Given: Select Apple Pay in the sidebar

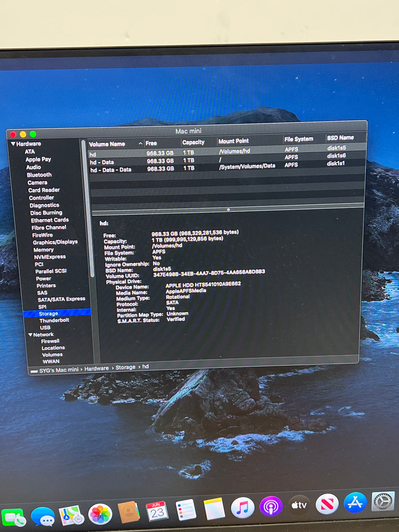Looking at the screenshot, I should click(x=38, y=159).
